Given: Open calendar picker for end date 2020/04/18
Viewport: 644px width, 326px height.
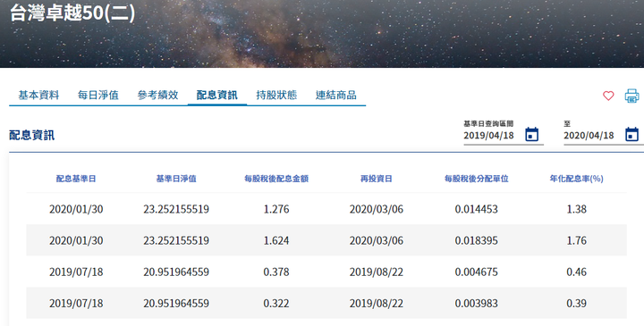Looking at the screenshot, I should tap(631, 135).
